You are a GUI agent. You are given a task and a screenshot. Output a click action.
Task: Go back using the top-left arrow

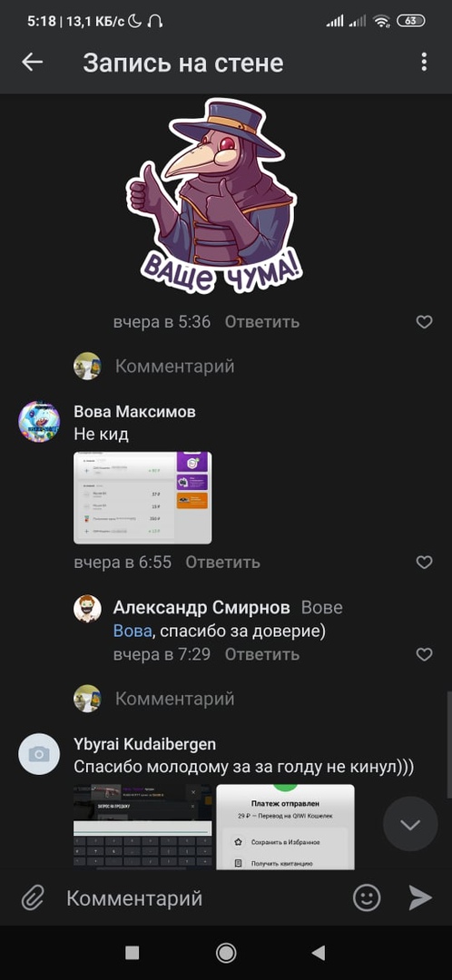tap(33, 62)
